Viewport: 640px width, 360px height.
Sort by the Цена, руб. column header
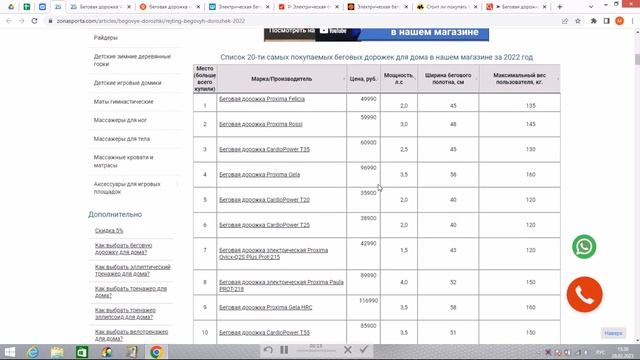click(x=363, y=79)
